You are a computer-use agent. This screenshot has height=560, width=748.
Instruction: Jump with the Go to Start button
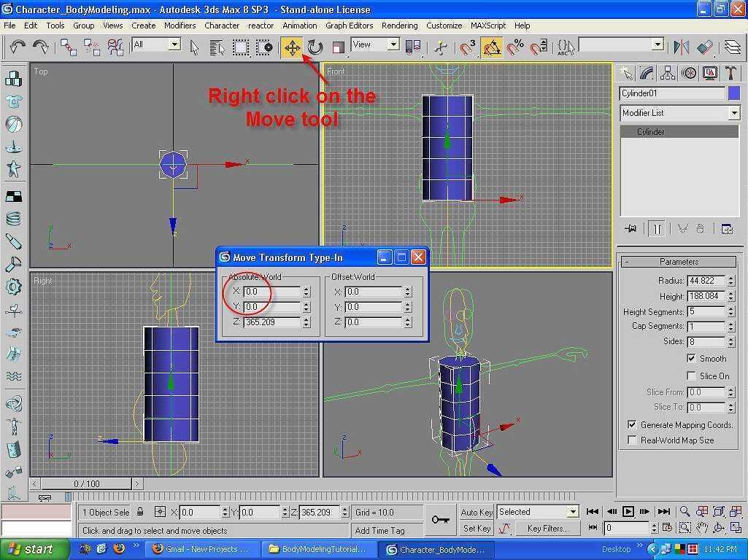pyautogui.click(x=593, y=512)
